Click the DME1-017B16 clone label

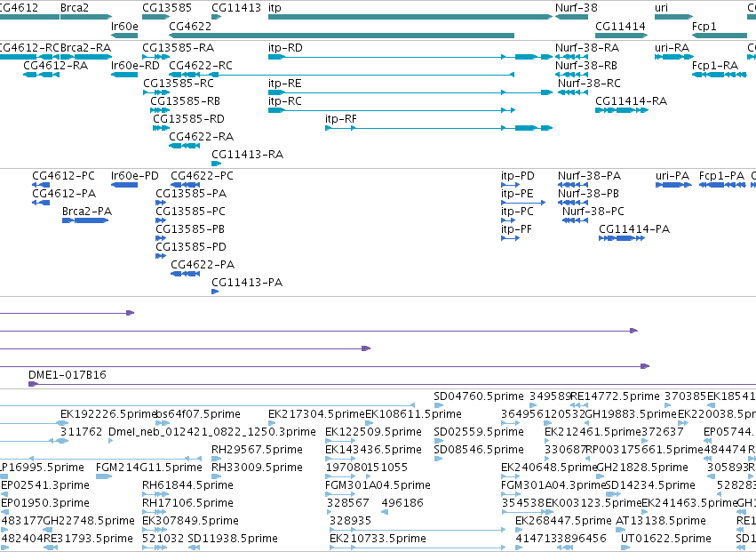click(68, 375)
